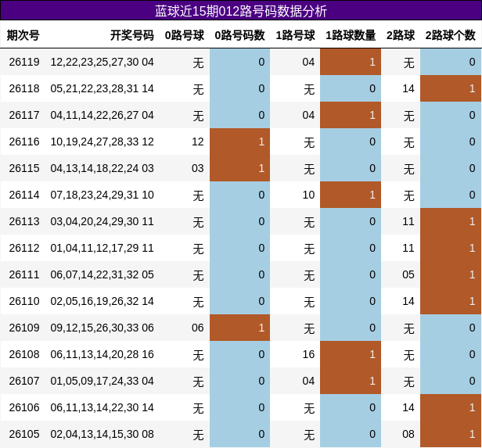Click brown 1路球数量 cell in row 26107
The image size is (482, 448).
pos(351,381)
